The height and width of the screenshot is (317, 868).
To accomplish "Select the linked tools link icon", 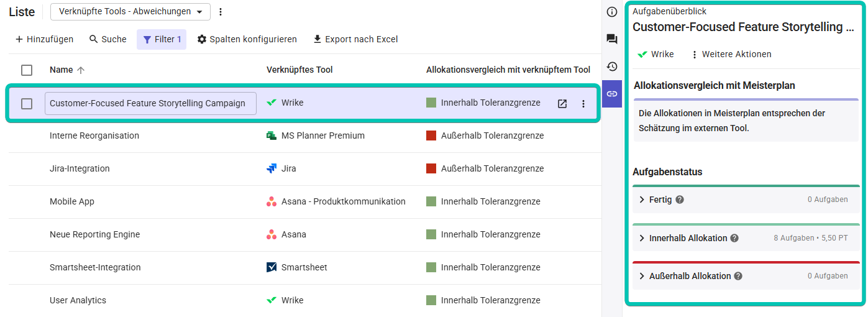I will pyautogui.click(x=612, y=94).
